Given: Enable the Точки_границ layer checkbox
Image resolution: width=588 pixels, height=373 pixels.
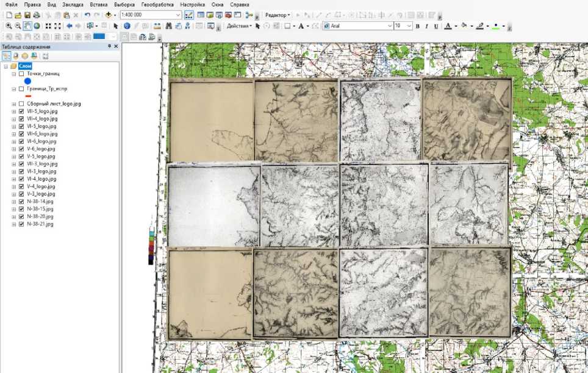Looking at the screenshot, I should tap(22, 74).
